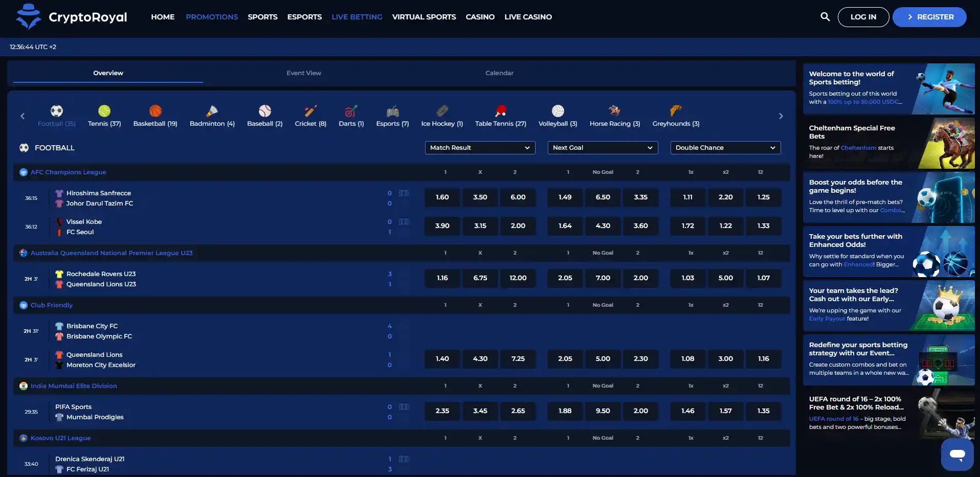The width and height of the screenshot is (980, 477).
Task: Pick the Horse Racing icon
Action: point(615,111)
